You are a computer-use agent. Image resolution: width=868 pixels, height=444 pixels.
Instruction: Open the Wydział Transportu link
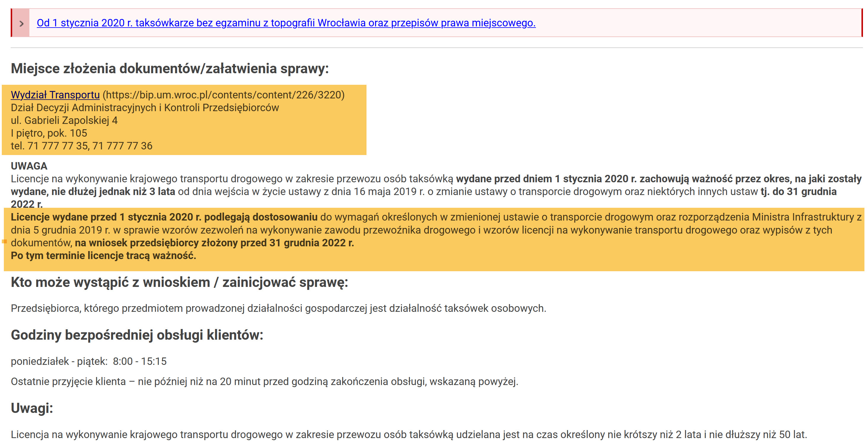coord(55,95)
